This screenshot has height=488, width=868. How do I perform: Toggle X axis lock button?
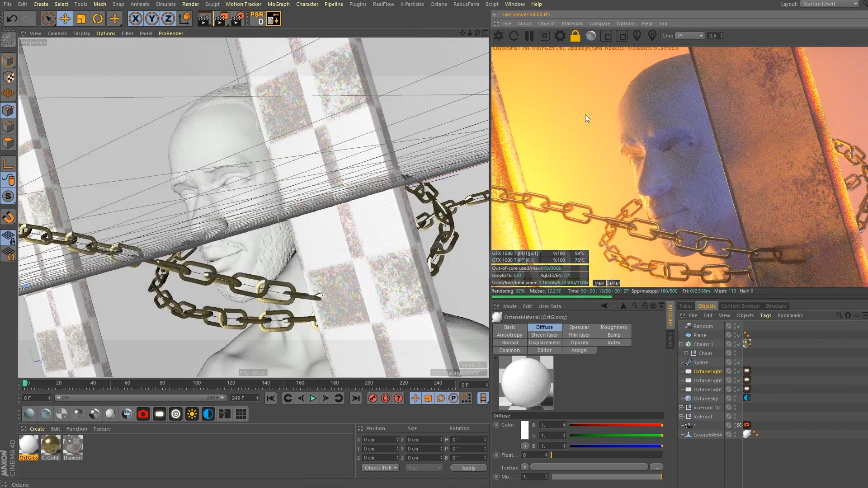pos(135,19)
